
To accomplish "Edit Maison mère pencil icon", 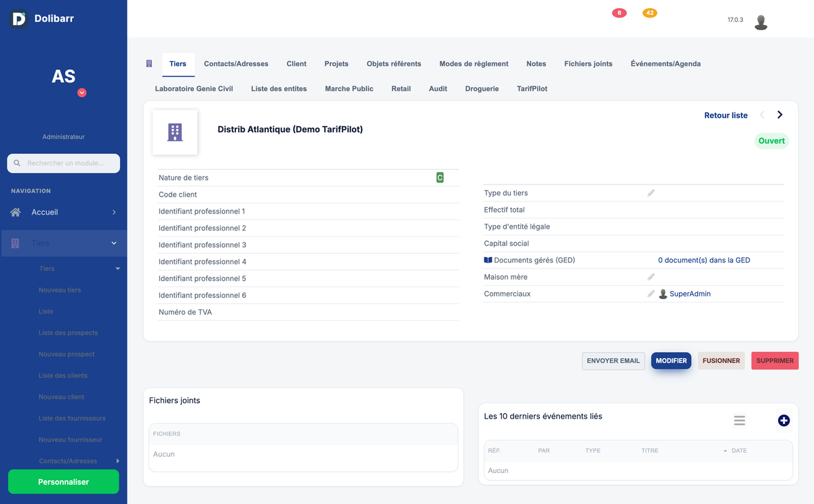I will (x=651, y=277).
